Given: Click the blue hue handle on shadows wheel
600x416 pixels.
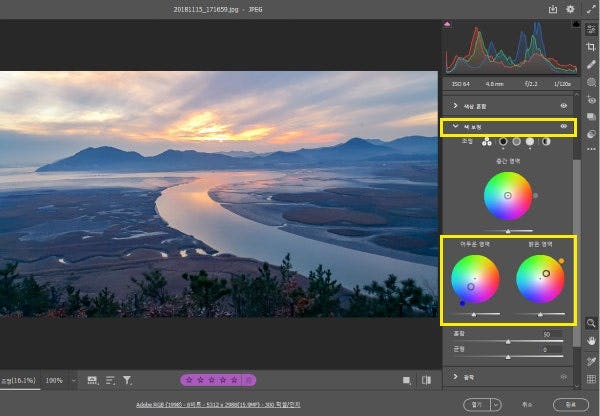Looking at the screenshot, I should [463, 303].
